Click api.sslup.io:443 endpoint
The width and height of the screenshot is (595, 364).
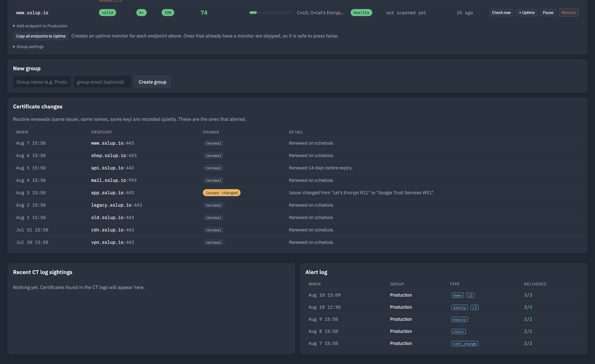click(x=112, y=168)
